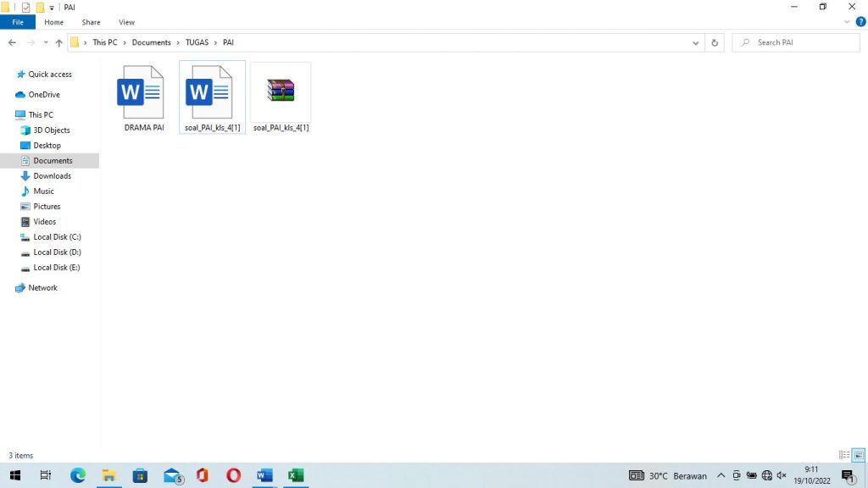Viewport: 868px width, 488px height.
Task: Click the muted volume tray icon
Action: [x=782, y=475]
